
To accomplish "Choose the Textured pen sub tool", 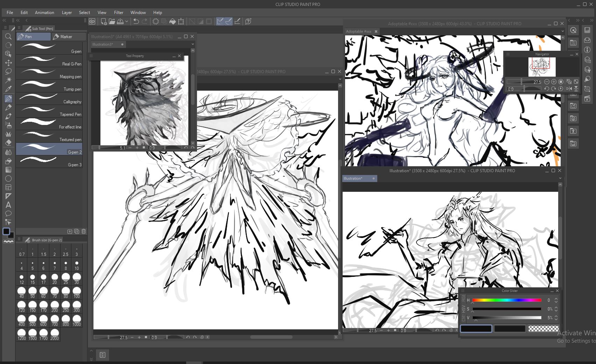I will pos(49,137).
